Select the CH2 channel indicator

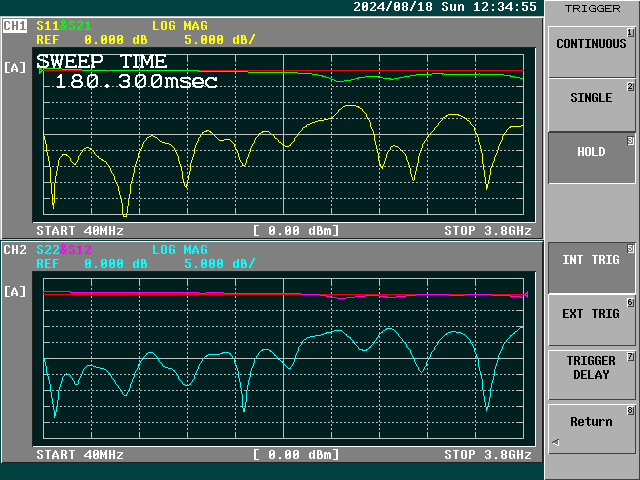(15, 249)
